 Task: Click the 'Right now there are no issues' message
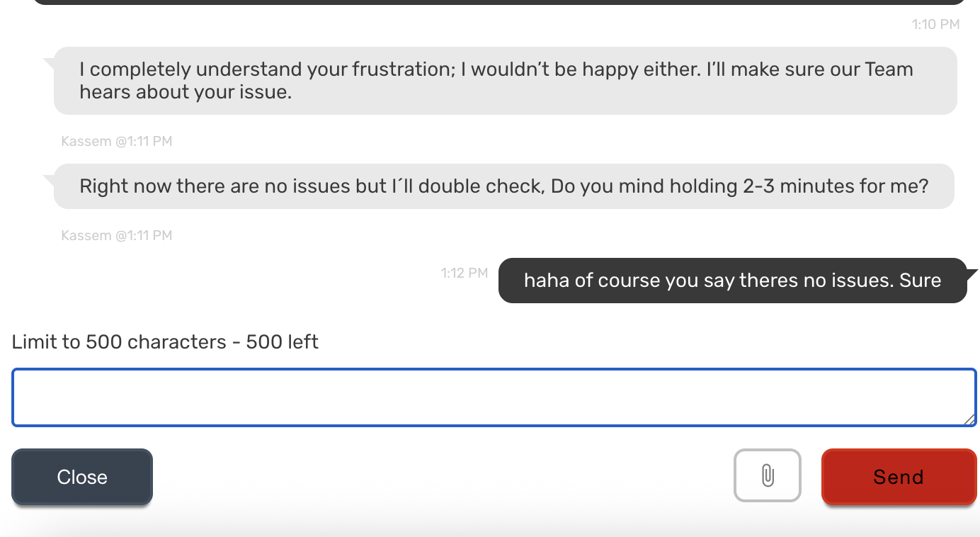(x=503, y=186)
